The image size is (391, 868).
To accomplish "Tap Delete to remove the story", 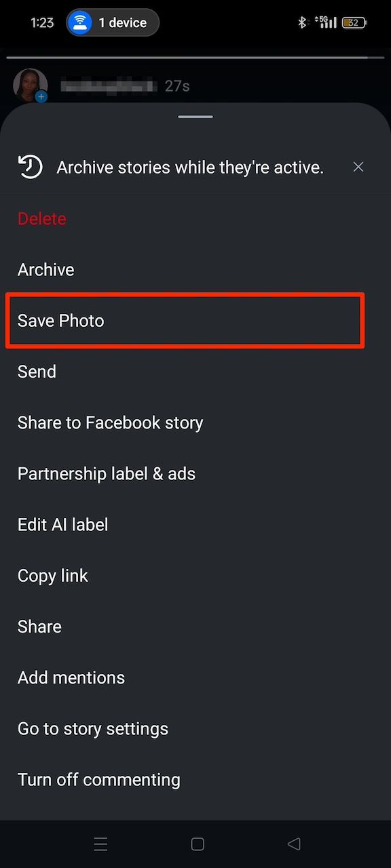I will (41, 218).
